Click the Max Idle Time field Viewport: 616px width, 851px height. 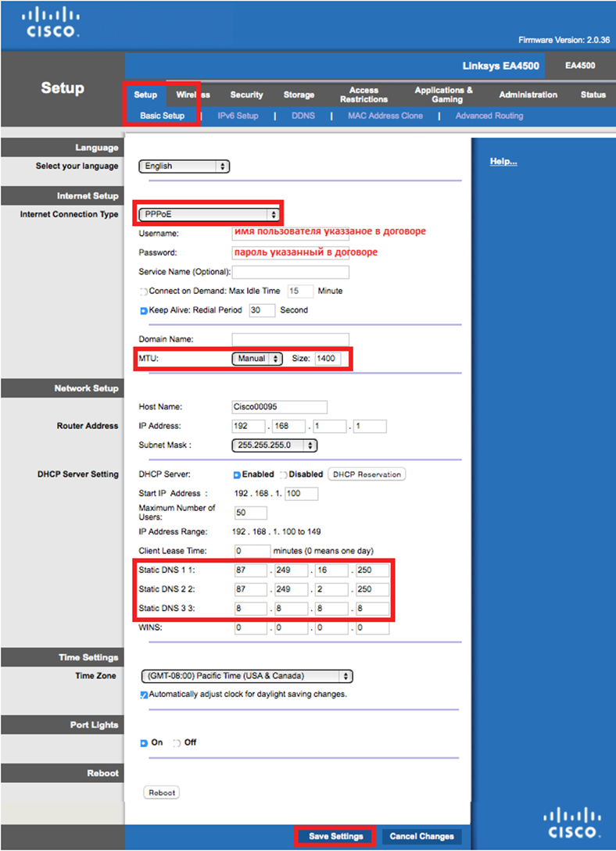coord(300,291)
